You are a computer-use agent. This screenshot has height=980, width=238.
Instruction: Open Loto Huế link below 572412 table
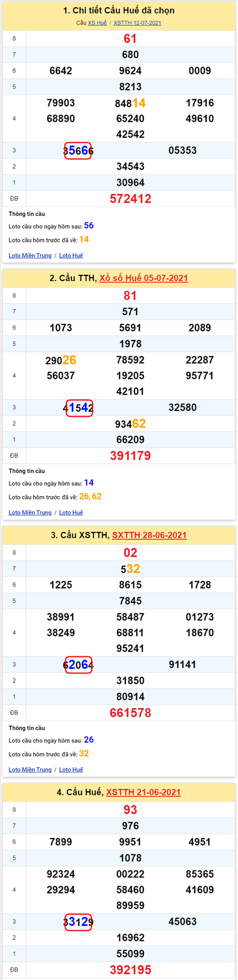point(71,256)
